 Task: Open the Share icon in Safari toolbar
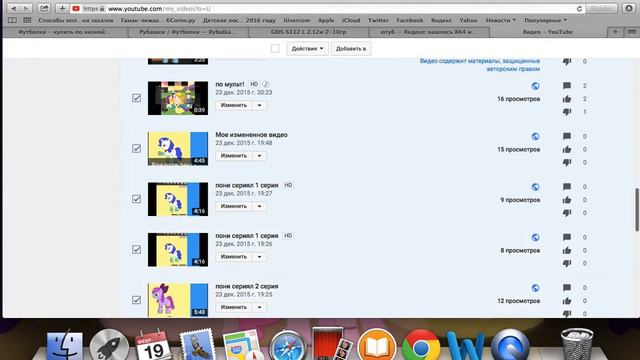44,8
